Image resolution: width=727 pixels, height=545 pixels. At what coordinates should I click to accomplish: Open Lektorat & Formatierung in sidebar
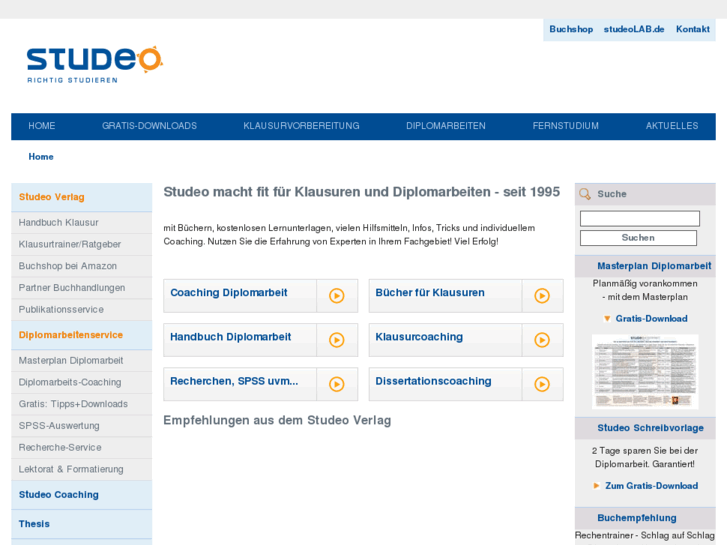click(x=82, y=469)
